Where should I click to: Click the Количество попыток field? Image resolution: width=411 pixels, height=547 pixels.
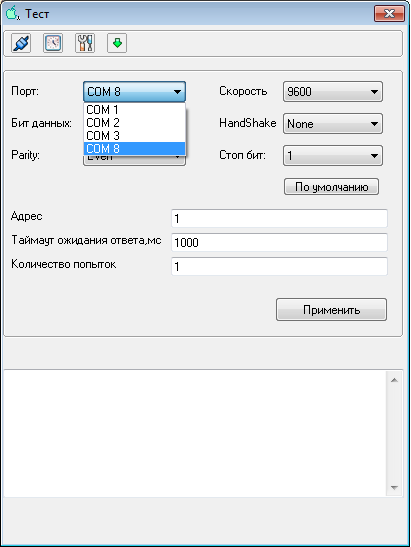point(279,267)
